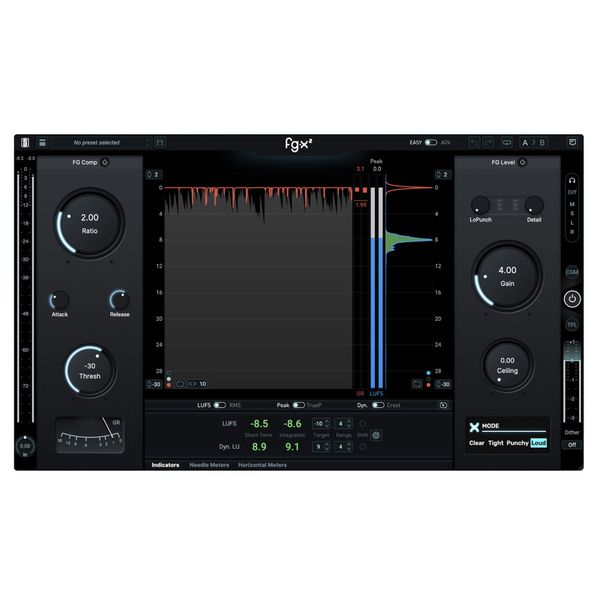The height and width of the screenshot is (600, 600).
Task: Click the undo arrow icon
Action: tap(474, 143)
